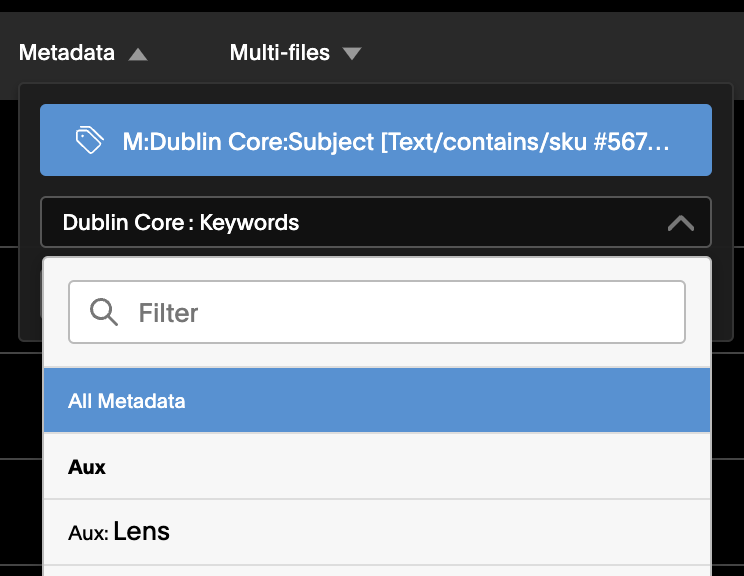Click the up chevron in the Keywords selector
Viewport: 744px width, 576px height.
click(x=681, y=223)
